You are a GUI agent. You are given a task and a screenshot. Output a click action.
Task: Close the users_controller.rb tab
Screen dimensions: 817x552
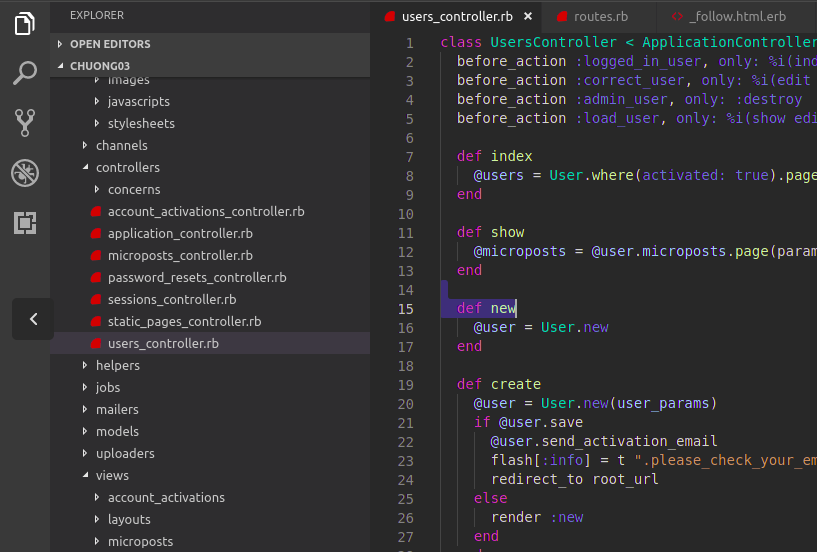pos(527,16)
